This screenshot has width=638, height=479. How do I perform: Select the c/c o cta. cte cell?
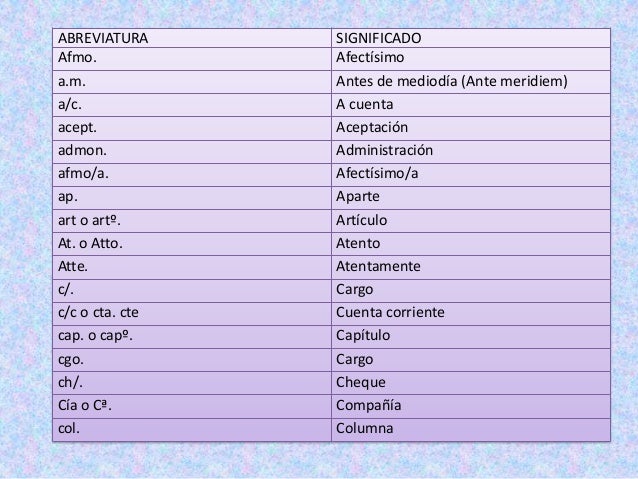click(x=192, y=314)
